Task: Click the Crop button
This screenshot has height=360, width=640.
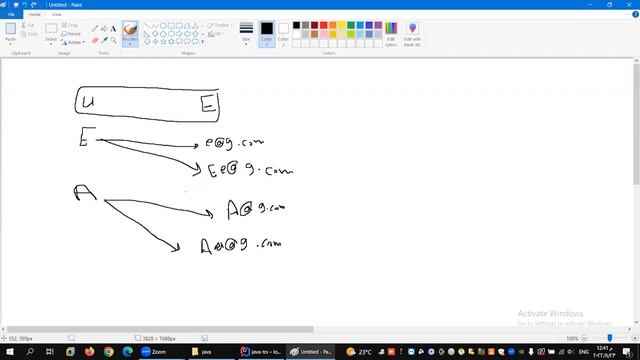Action: click(70, 25)
